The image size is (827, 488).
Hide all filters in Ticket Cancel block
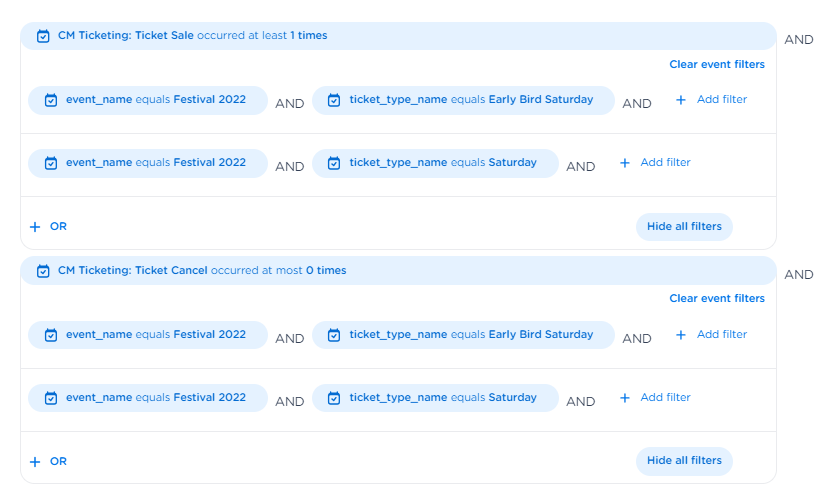pyautogui.click(x=684, y=461)
